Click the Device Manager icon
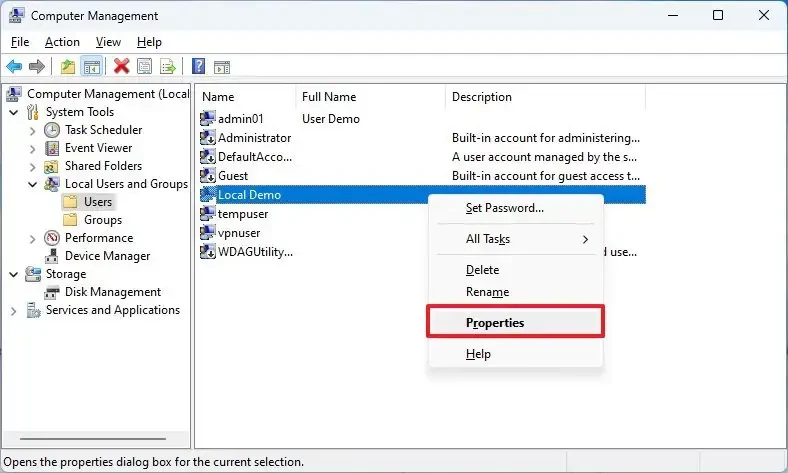Image resolution: width=788 pixels, height=473 pixels. [51, 256]
